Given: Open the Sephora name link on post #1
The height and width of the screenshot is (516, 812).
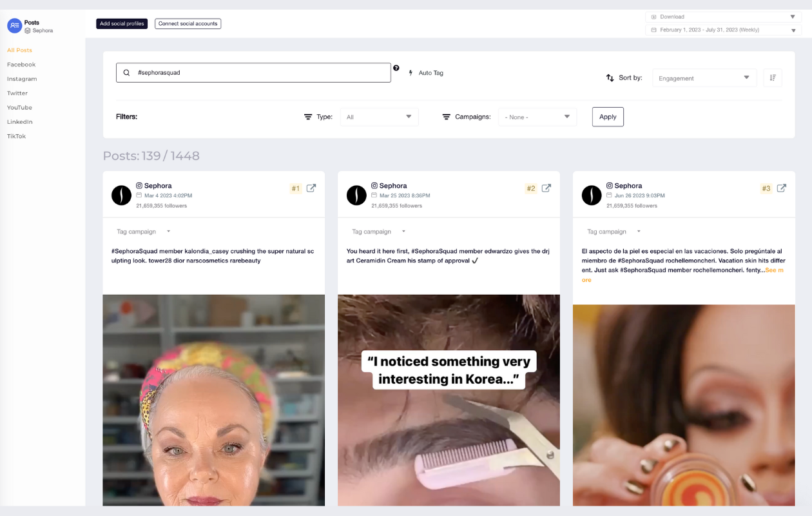Looking at the screenshot, I should coord(158,186).
